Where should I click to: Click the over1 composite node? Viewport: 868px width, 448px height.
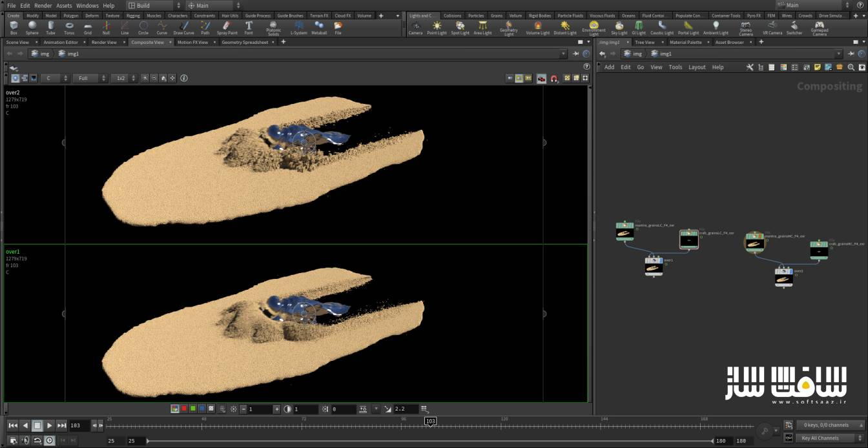(654, 266)
